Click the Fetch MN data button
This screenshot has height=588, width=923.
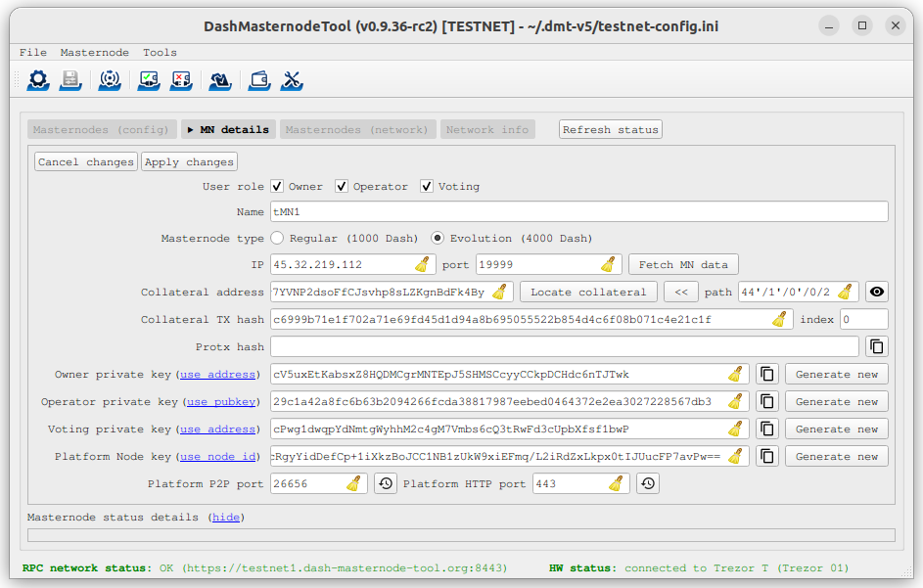pos(683,264)
